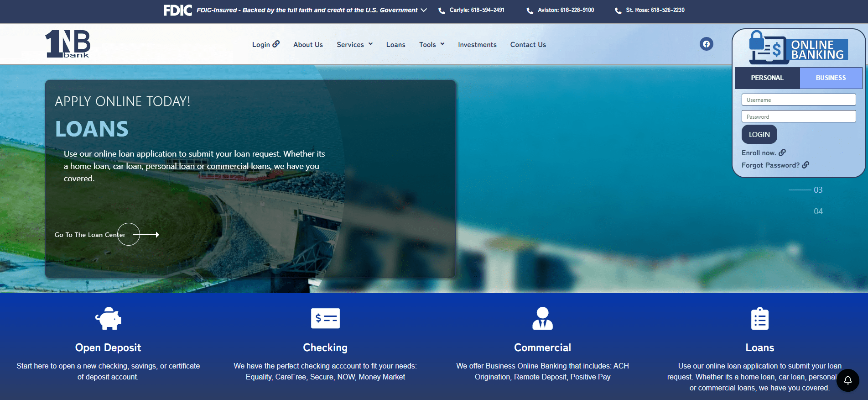Click the Go To Loan Center arrow
868x400 pixels.
pos(146,235)
